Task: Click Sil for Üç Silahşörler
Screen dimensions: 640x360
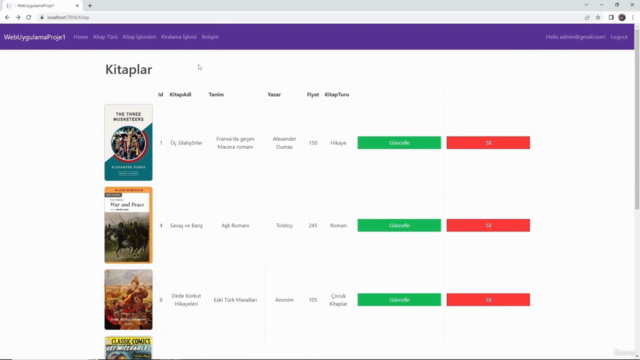Action: click(488, 143)
